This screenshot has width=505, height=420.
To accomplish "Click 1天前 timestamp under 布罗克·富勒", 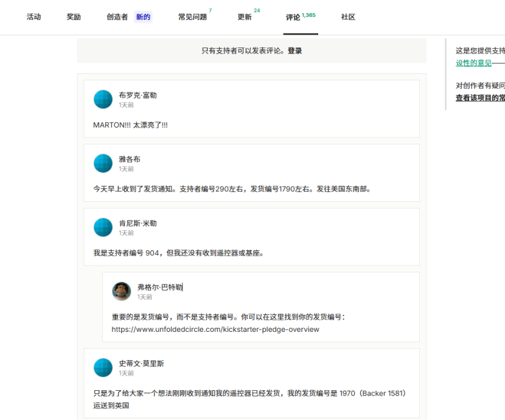I will 126,105.
